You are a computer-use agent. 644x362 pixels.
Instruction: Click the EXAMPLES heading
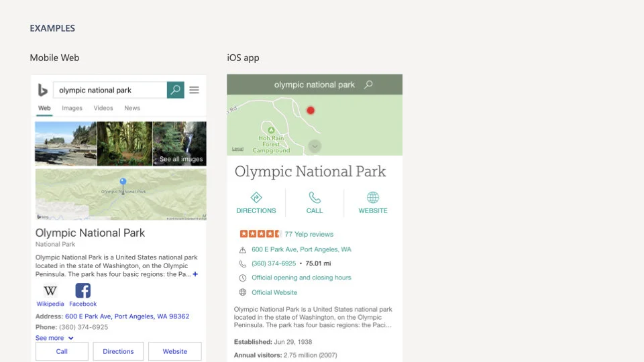pos(52,28)
